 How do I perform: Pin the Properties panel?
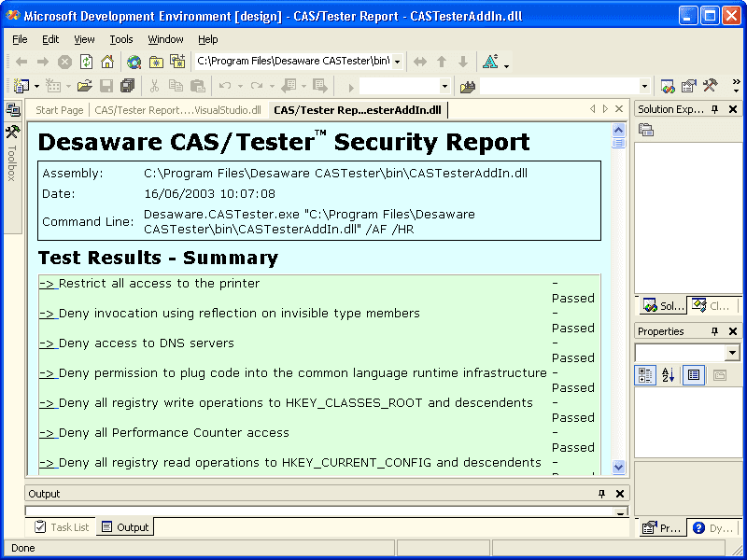(714, 331)
